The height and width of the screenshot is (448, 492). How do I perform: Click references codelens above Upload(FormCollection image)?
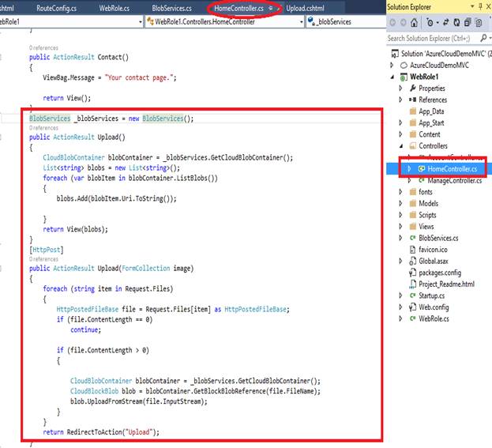tap(43, 259)
